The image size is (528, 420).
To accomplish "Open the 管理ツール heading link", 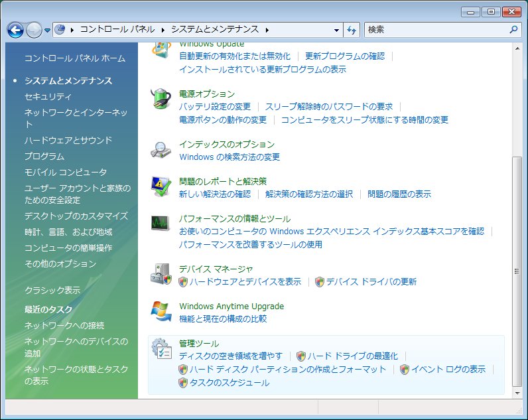I will 199,343.
